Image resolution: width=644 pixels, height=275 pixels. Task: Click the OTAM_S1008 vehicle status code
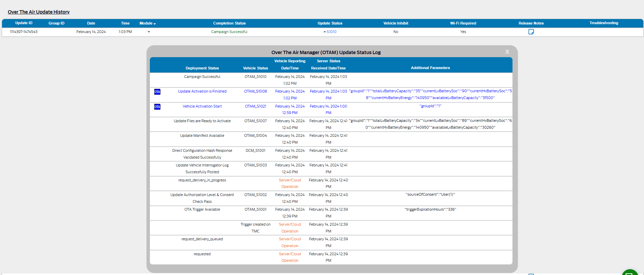(x=255, y=91)
